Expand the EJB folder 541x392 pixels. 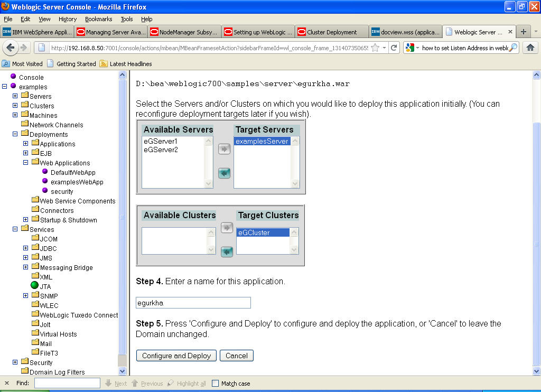pos(25,153)
